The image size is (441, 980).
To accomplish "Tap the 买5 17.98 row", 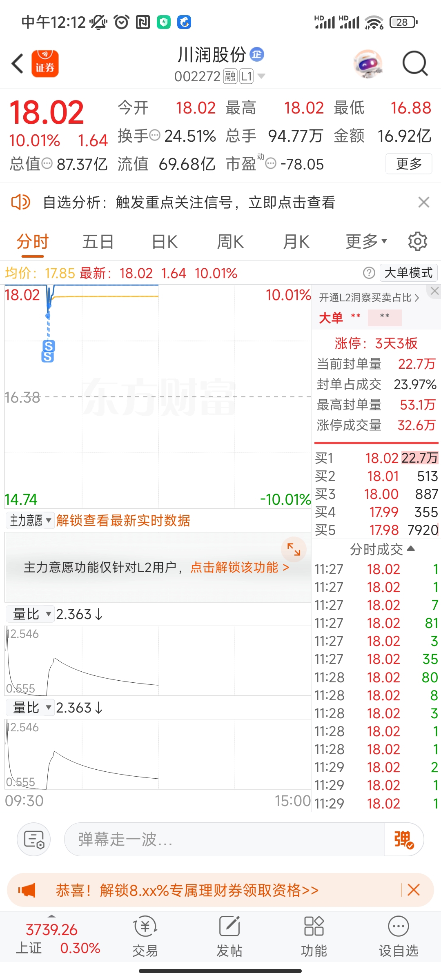I will [376, 530].
